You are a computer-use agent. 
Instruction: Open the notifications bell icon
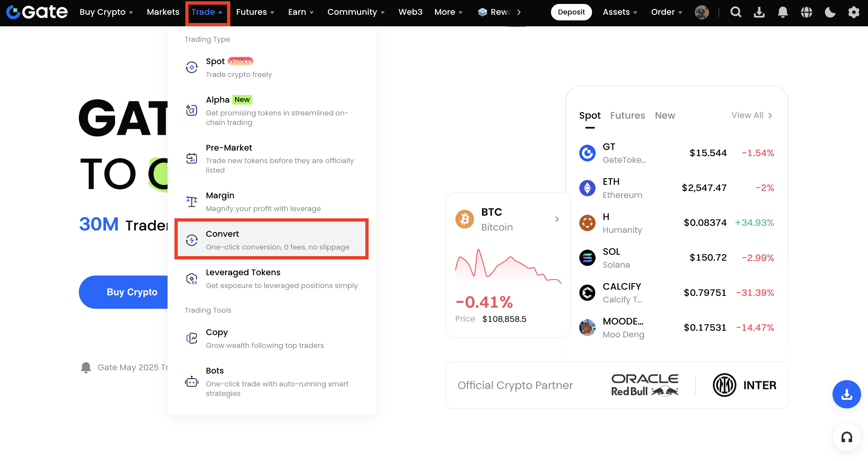(x=782, y=12)
